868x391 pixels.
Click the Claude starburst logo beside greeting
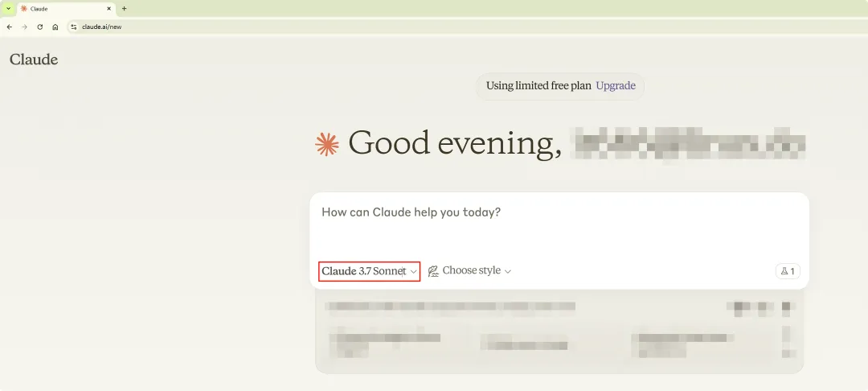click(327, 144)
